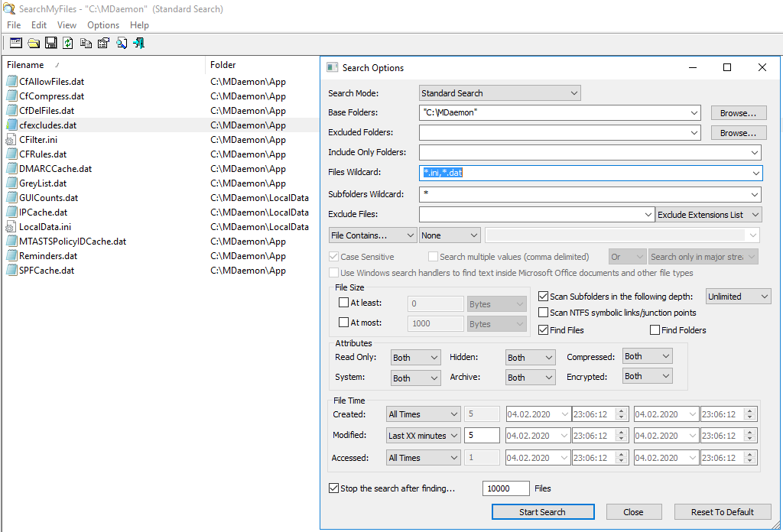This screenshot has height=532, width=783.
Task: Open the Search Mode dropdown
Action: [x=500, y=93]
